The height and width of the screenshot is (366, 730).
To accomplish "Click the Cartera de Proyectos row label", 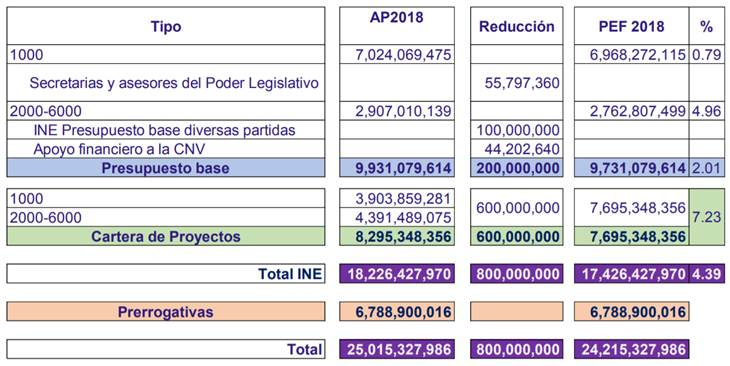I will pos(166,236).
